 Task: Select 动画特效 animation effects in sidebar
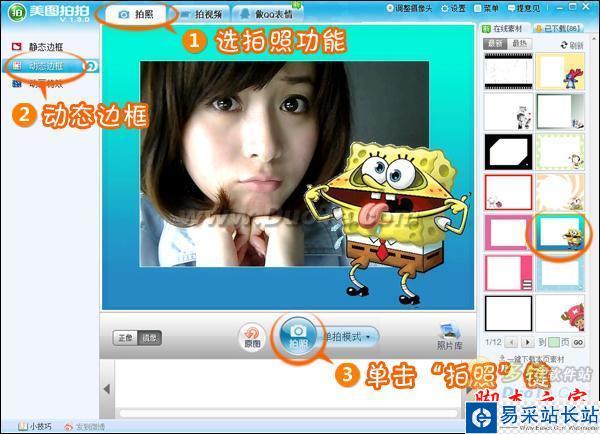point(38,84)
